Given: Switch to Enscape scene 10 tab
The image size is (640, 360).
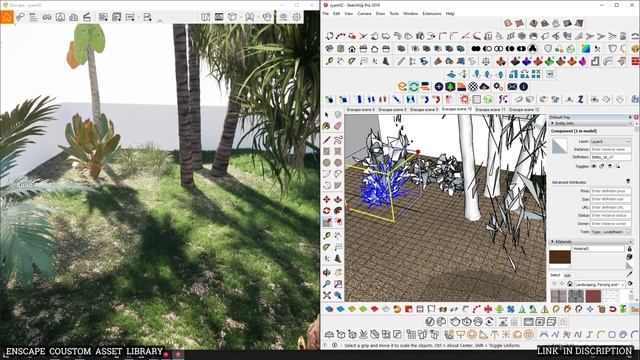Looking at the screenshot, I should (456, 109).
